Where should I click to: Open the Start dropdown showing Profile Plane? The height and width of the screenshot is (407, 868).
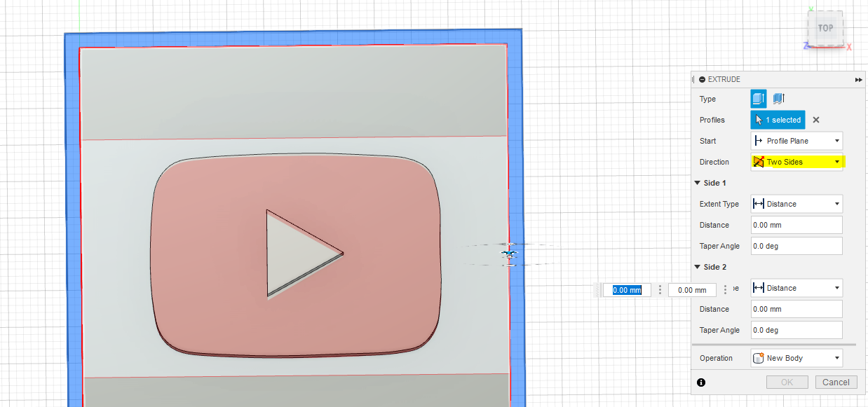pos(796,141)
